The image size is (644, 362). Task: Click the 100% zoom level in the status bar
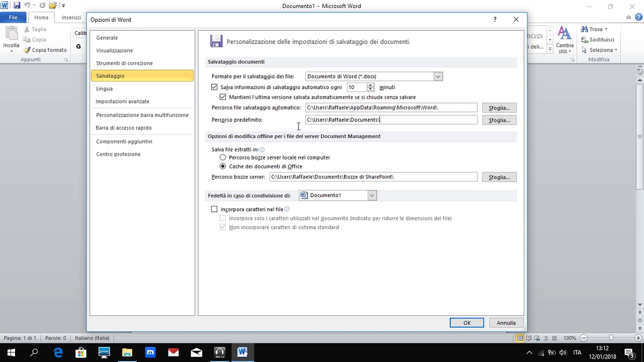point(570,338)
